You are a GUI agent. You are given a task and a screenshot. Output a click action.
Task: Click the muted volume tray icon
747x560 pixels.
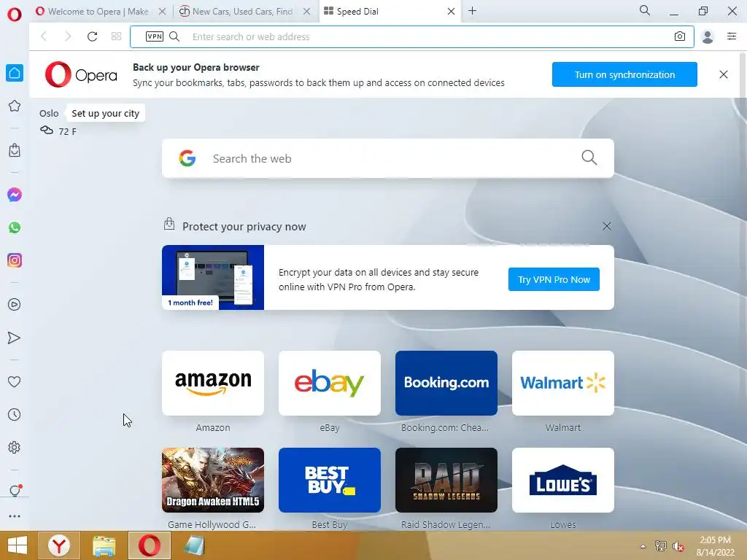(678, 546)
